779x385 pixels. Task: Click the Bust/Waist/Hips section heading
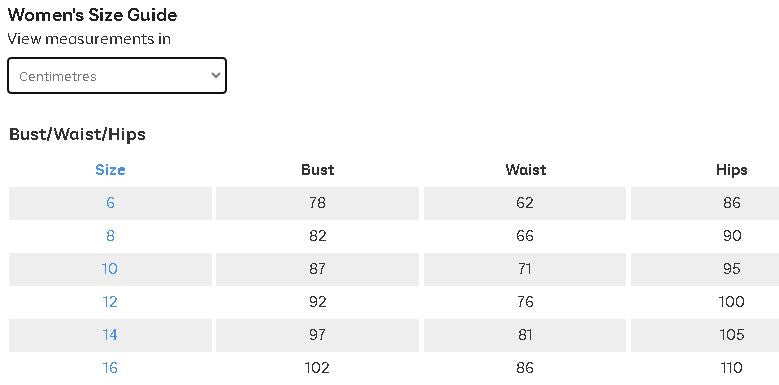77,134
